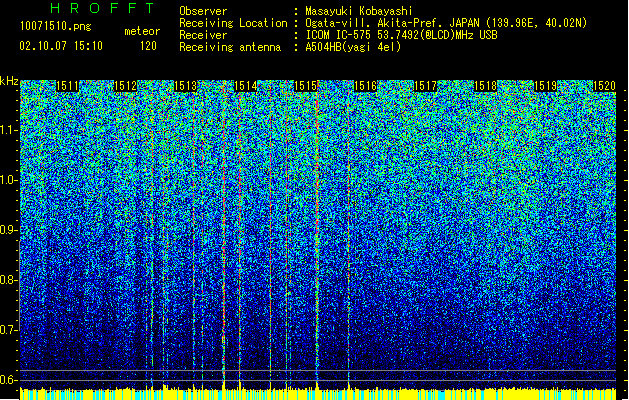This screenshot has width=629, height=400.
Task: Click the Receiving Location label
Action: pos(233,23)
